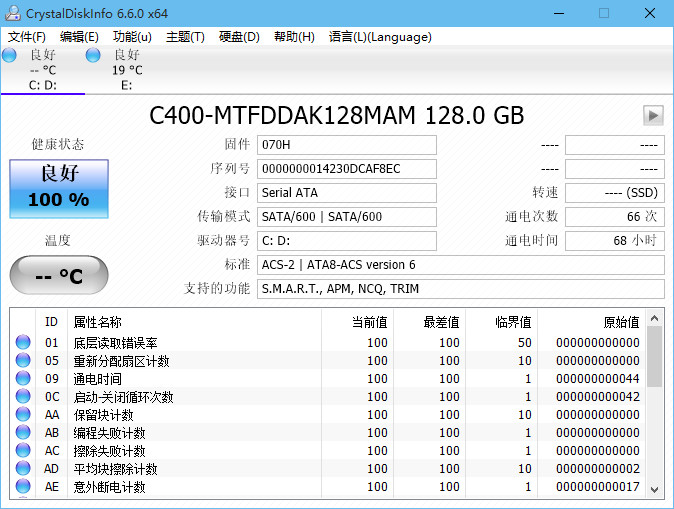The width and height of the screenshot is (674, 509).
Task: Select the 通电时间 attribute row
Action: (x=328, y=379)
